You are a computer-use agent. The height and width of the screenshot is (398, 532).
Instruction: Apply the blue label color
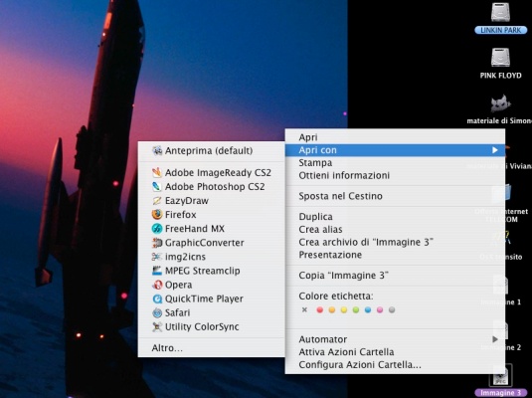368,309
